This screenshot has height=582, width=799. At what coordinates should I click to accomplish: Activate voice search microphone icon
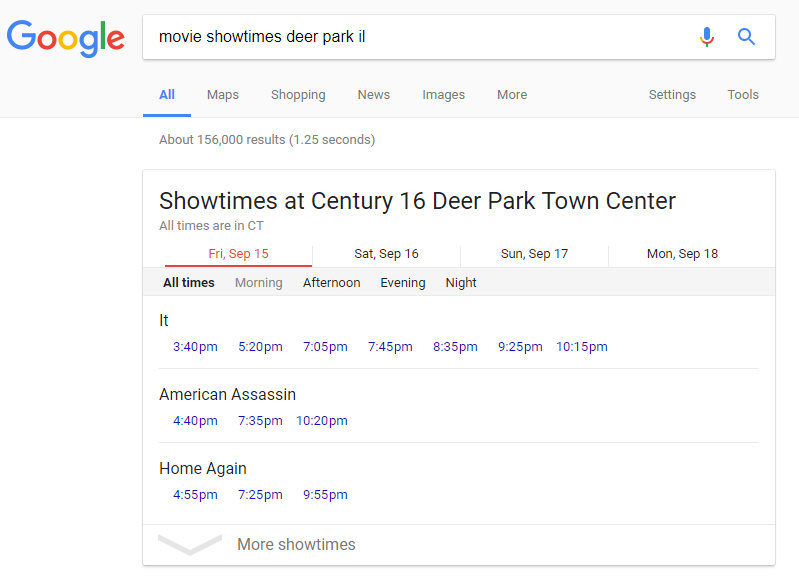(707, 37)
